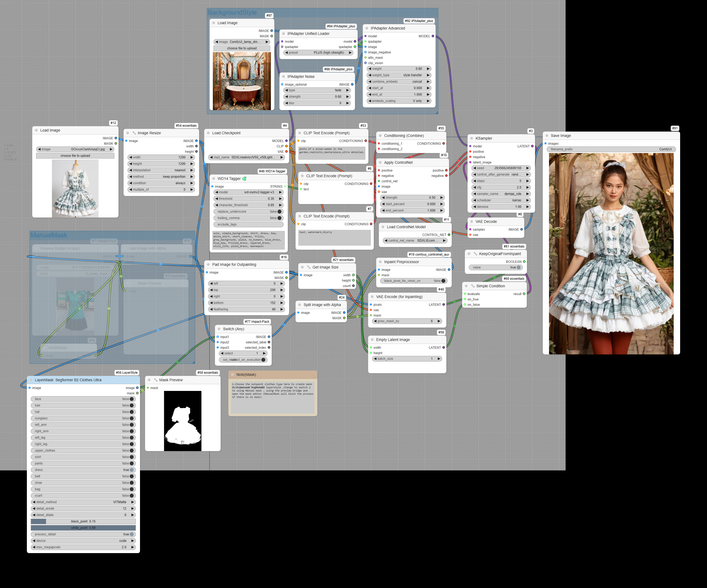Toggle process_detail in LayerMask node
707x588 pixels.
point(83,534)
